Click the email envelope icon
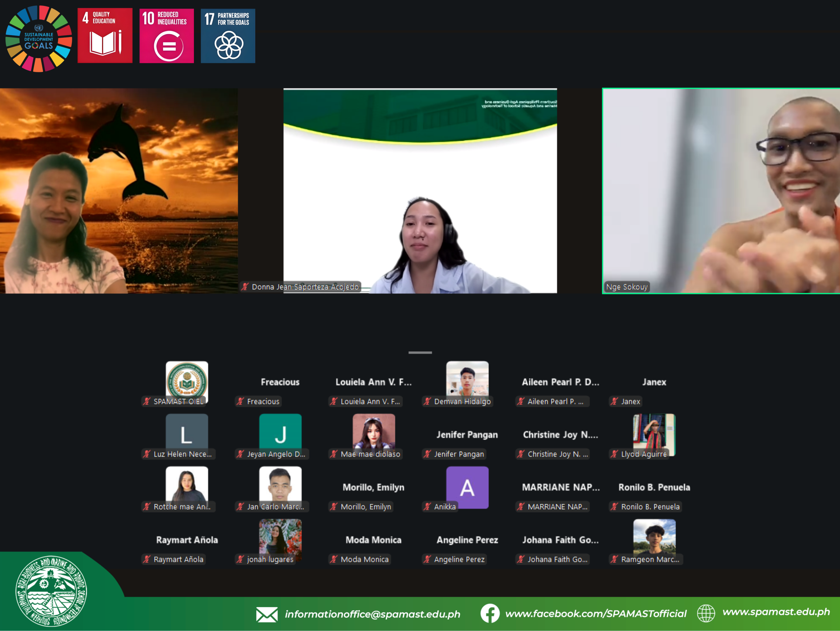 pyautogui.click(x=266, y=614)
